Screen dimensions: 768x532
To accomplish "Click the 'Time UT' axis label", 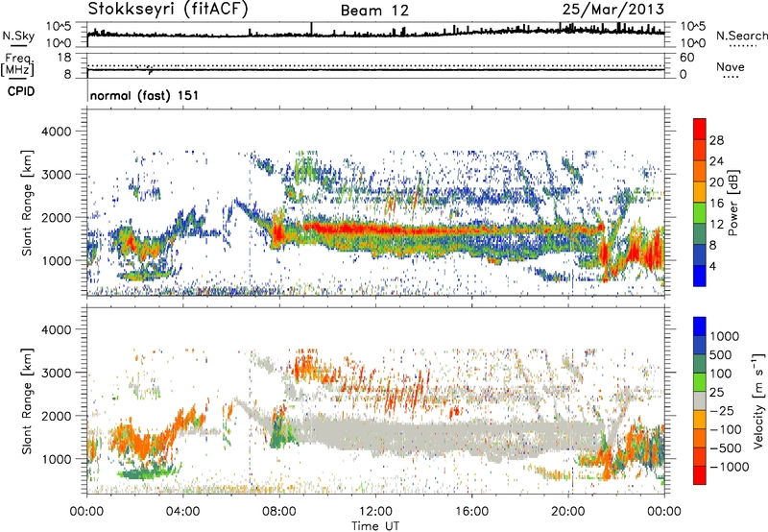I will tap(375, 526).
